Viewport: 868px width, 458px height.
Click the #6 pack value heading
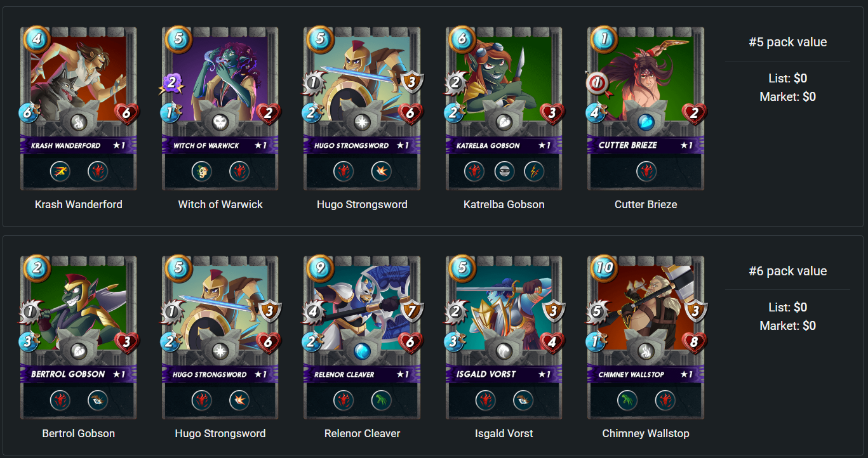787,271
